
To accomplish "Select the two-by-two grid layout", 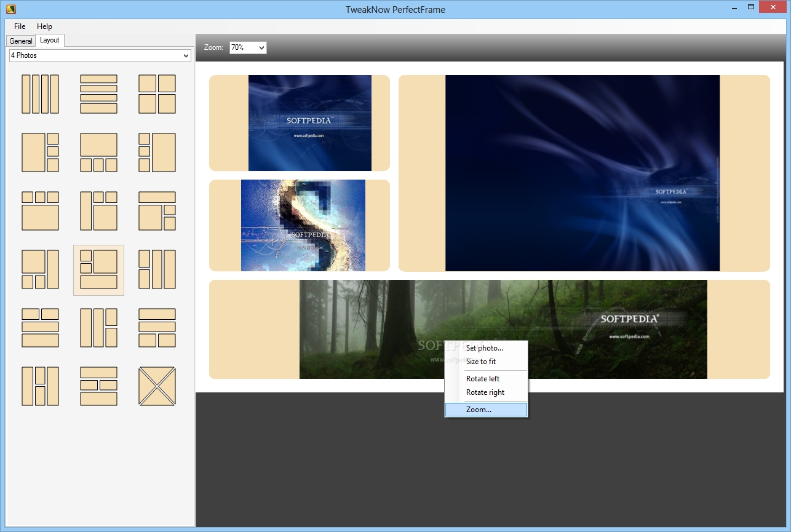I will click(157, 94).
